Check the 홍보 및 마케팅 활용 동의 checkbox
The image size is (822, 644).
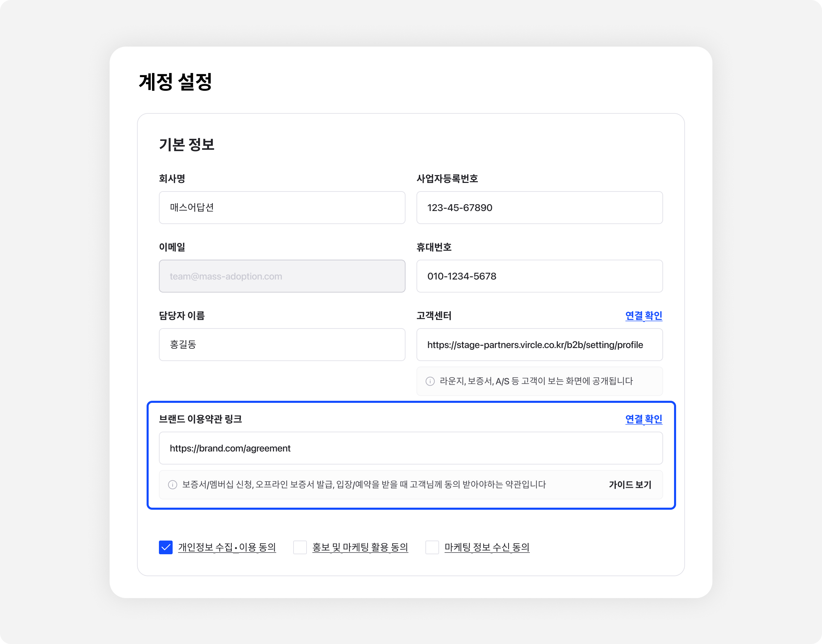300,547
